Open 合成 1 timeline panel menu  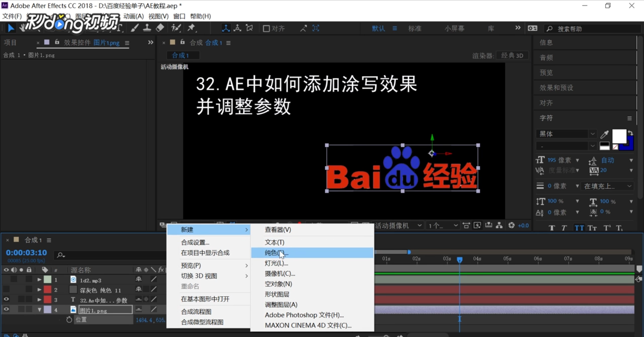click(x=49, y=240)
